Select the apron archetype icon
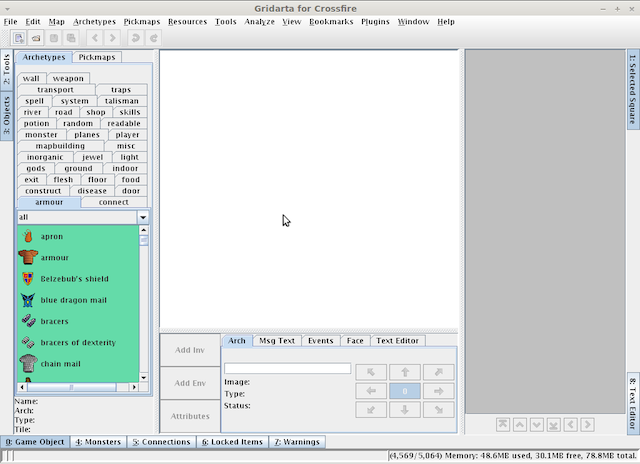The width and height of the screenshot is (640, 464). click(x=28, y=236)
